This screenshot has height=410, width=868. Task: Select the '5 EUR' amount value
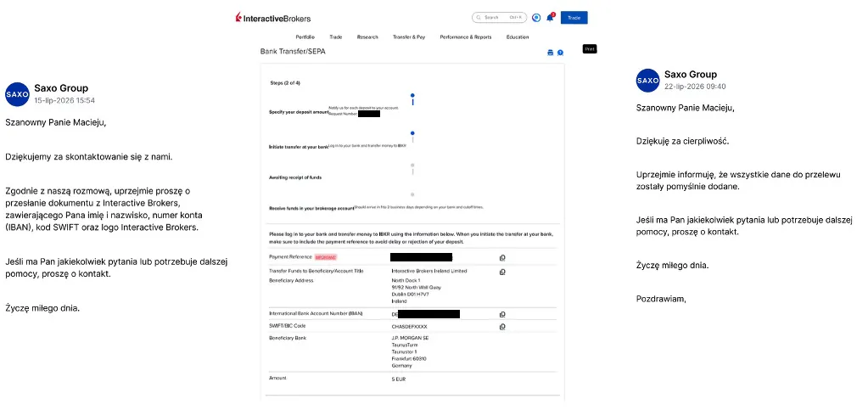coord(399,379)
